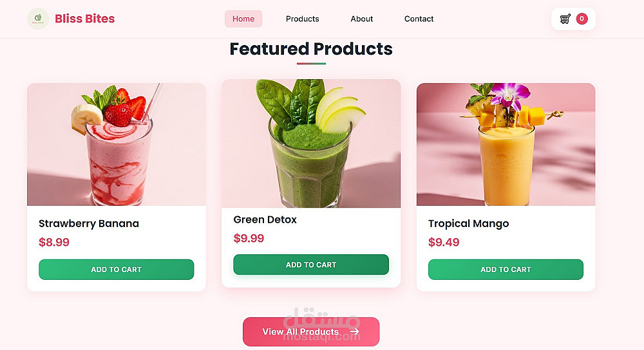Add Tropical Mango to cart
Screen dimensions: 644x350
(506, 270)
